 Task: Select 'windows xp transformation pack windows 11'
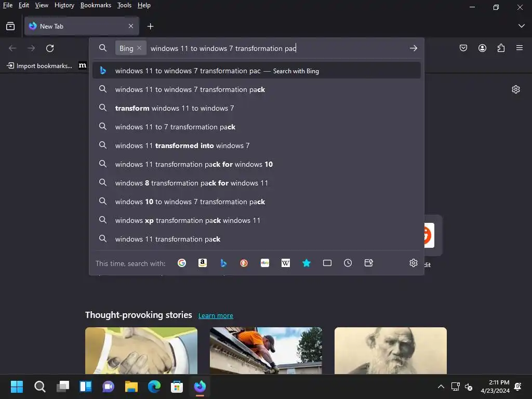pyautogui.click(x=257, y=220)
